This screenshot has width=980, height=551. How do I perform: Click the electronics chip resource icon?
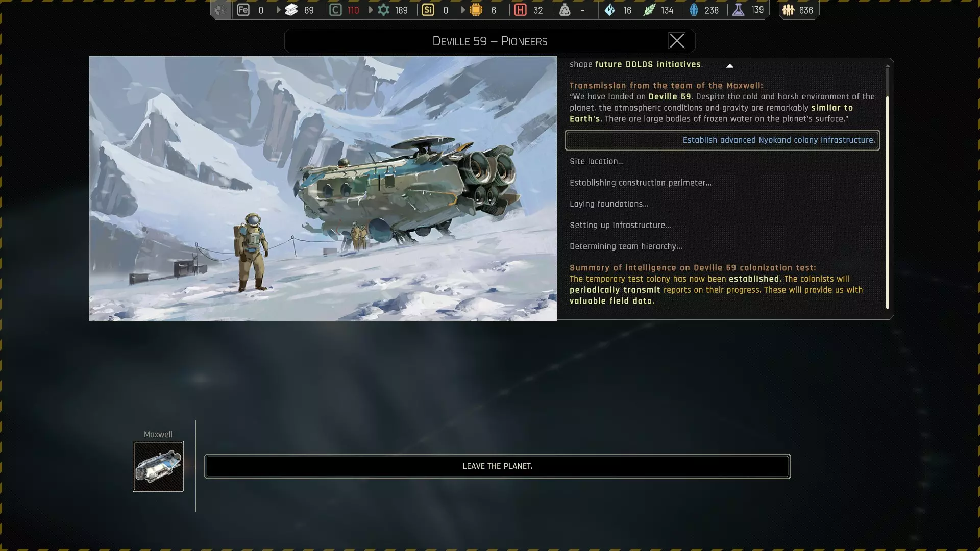pyautogui.click(x=476, y=10)
